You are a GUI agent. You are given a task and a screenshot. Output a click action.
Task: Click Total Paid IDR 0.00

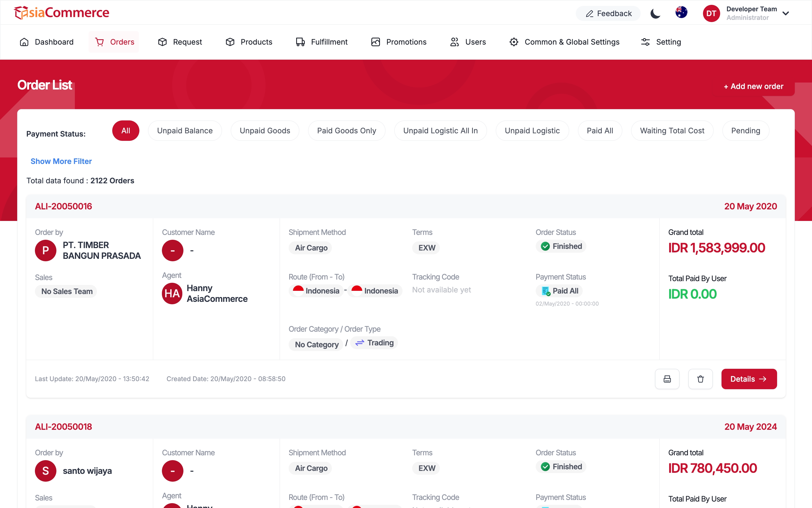point(692,294)
